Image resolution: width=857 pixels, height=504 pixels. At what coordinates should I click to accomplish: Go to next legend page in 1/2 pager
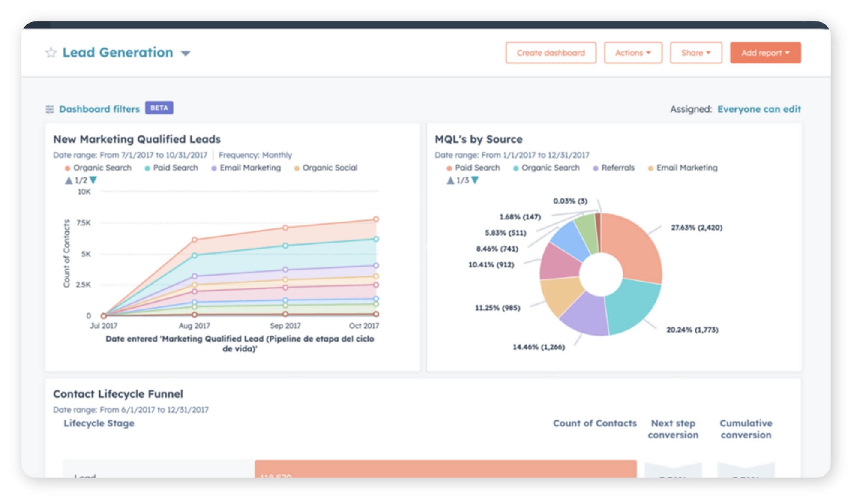pos(93,180)
